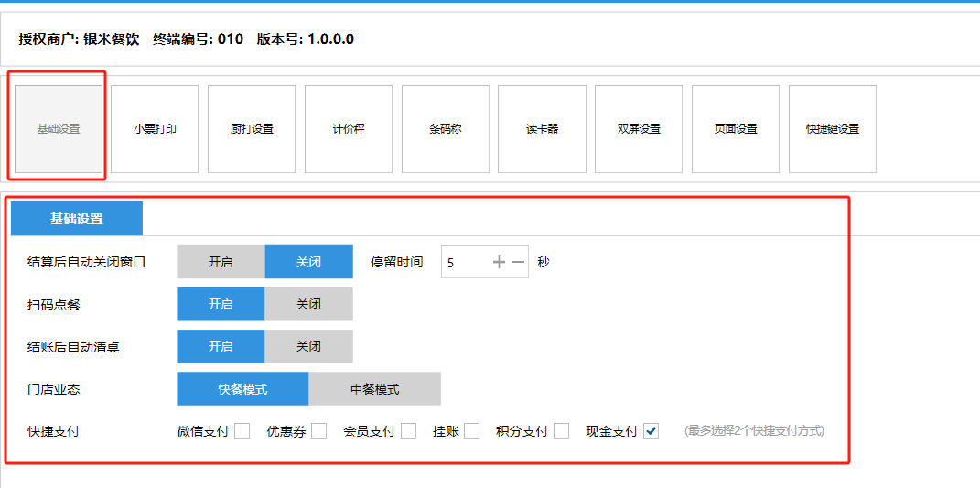Go to the 页面设置 tile
Screen dimensions: 980x488
click(736, 129)
